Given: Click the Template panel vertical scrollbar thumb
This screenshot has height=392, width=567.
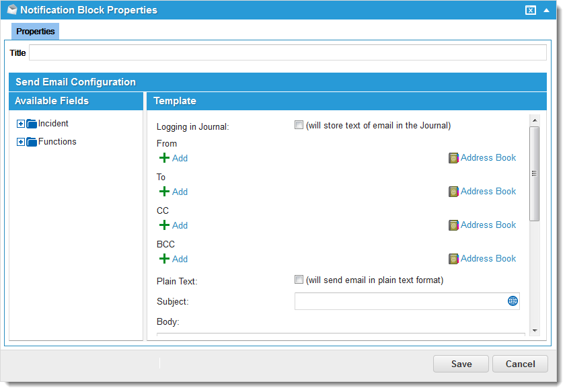Looking at the screenshot, I should pos(535,173).
